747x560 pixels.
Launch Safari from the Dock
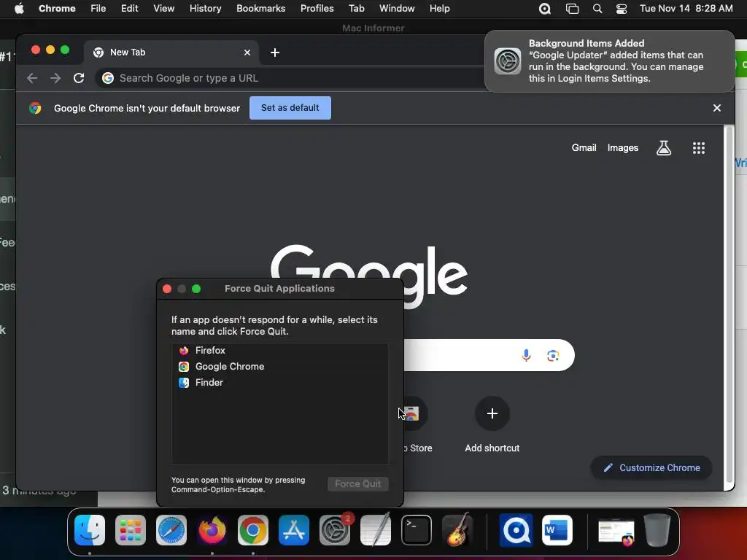pyautogui.click(x=171, y=530)
